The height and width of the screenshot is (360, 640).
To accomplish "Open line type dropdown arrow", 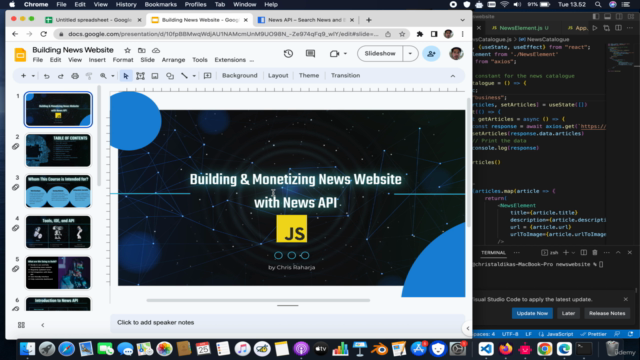I will point(194,76).
